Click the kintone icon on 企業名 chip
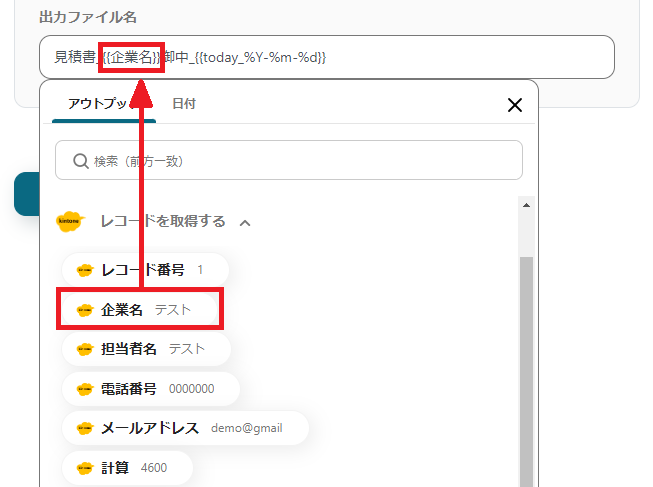 (x=85, y=310)
